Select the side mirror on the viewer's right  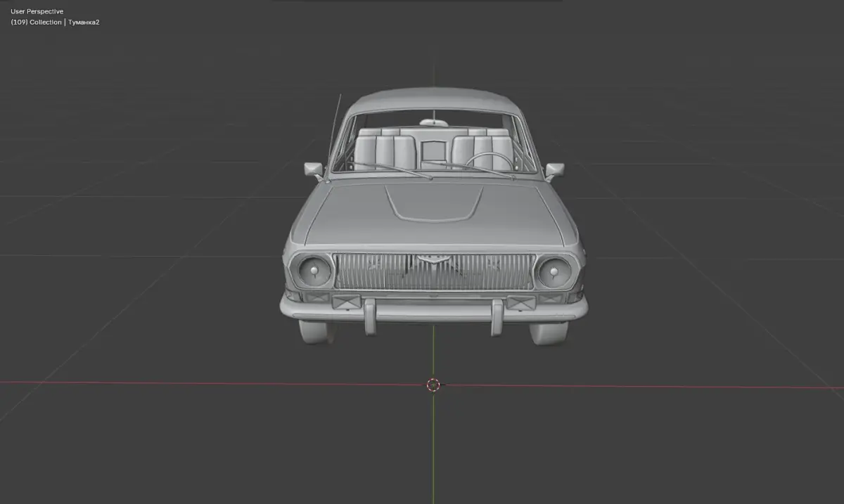click(554, 169)
